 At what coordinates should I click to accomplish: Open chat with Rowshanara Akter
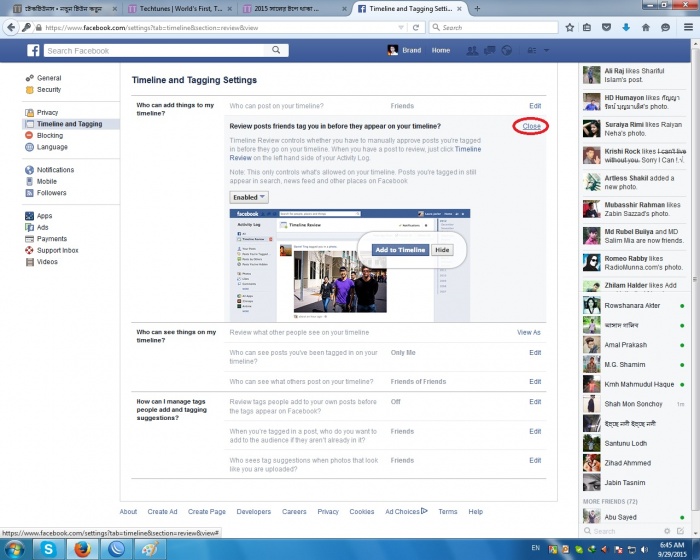click(634, 305)
